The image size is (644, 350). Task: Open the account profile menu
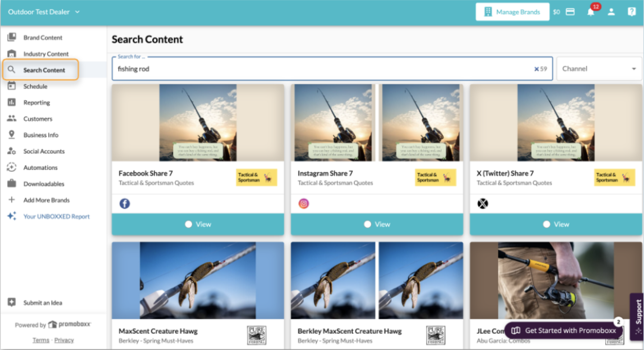click(612, 12)
